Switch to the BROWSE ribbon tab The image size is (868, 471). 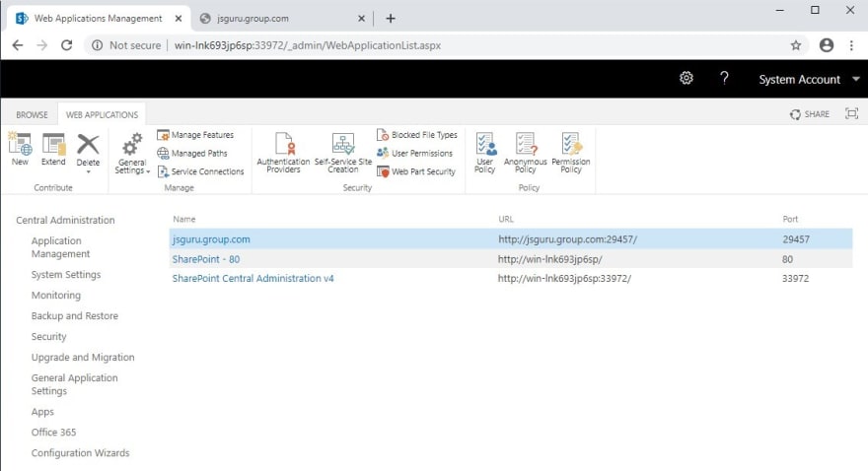pyautogui.click(x=32, y=115)
